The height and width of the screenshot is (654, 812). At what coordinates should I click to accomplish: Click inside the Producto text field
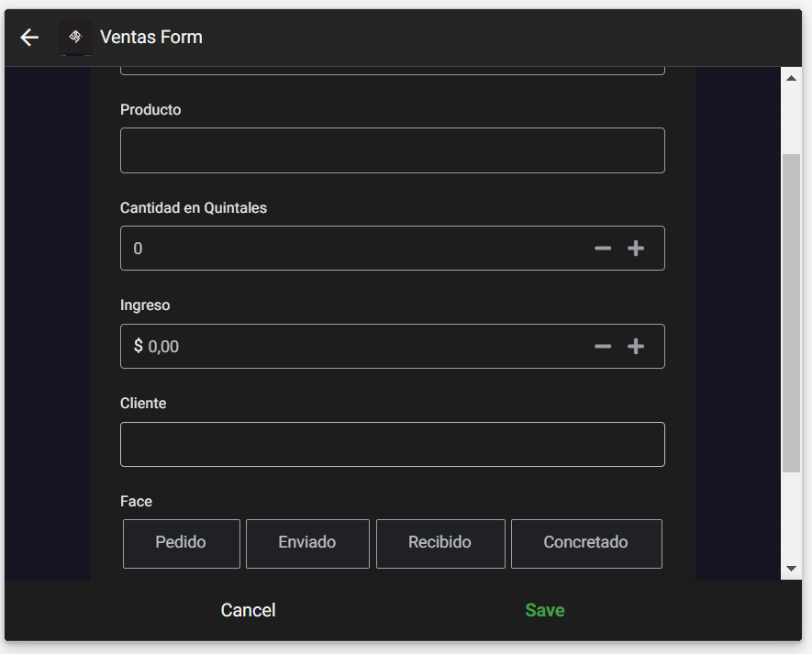(x=392, y=150)
